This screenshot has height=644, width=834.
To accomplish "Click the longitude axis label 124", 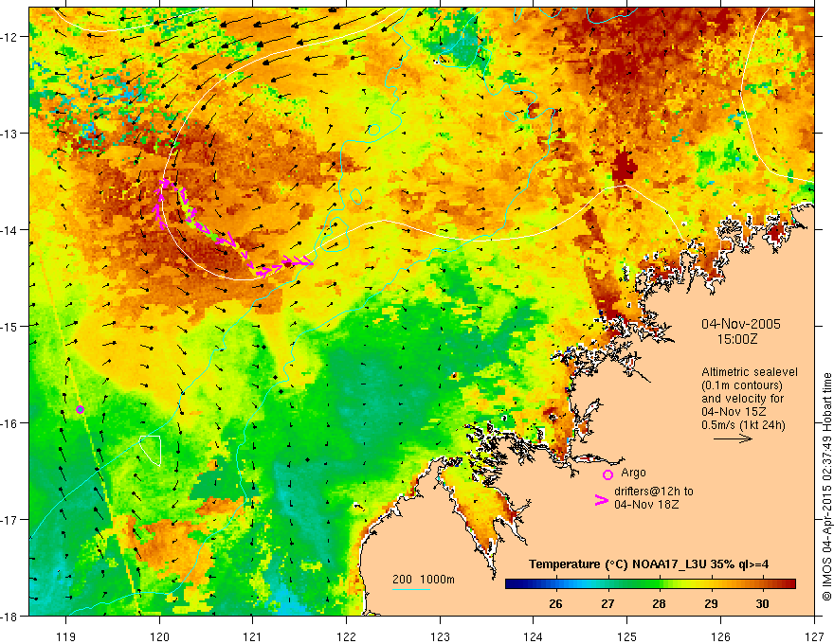I will click(534, 636).
